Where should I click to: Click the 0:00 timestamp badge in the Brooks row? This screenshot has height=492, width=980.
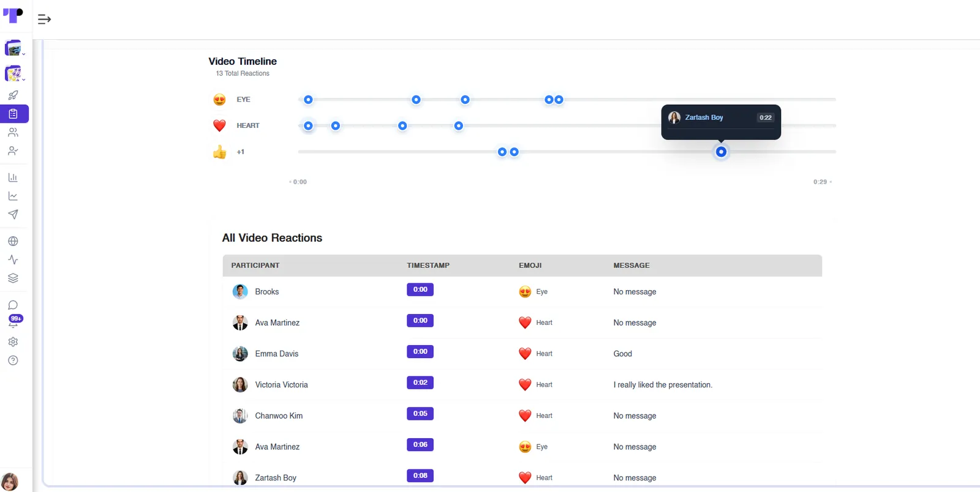420,289
